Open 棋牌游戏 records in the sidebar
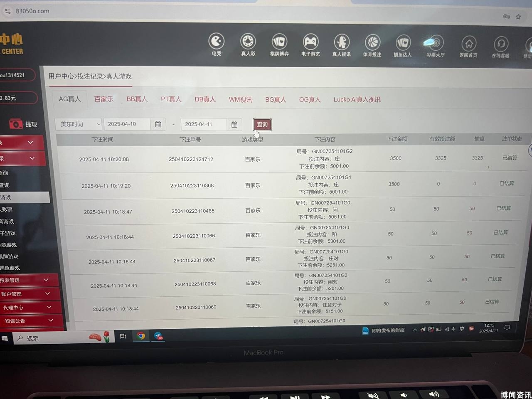532x399 pixels. pyautogui.click(x=10, y=256)
